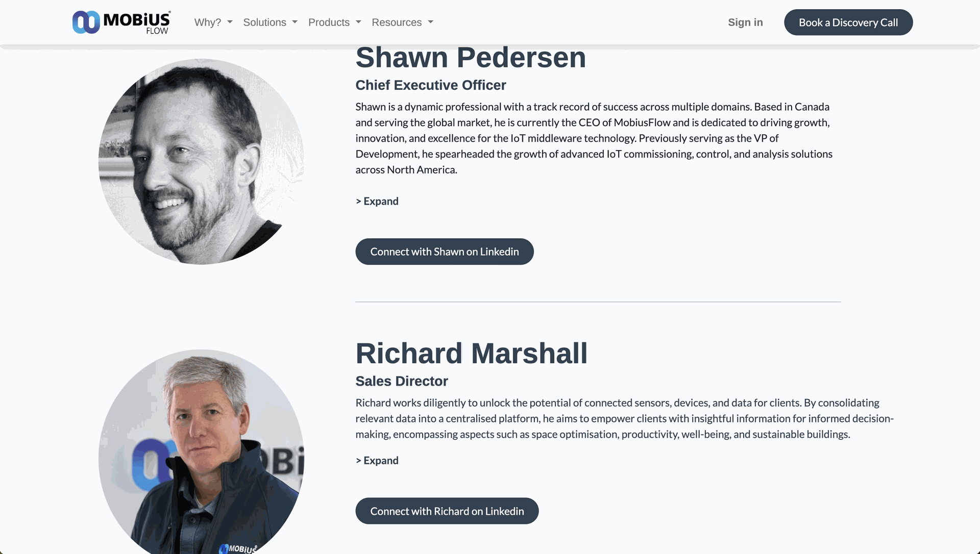Connect with Richard on Linkedin
The image size is (980, 554).
point(447,511)
